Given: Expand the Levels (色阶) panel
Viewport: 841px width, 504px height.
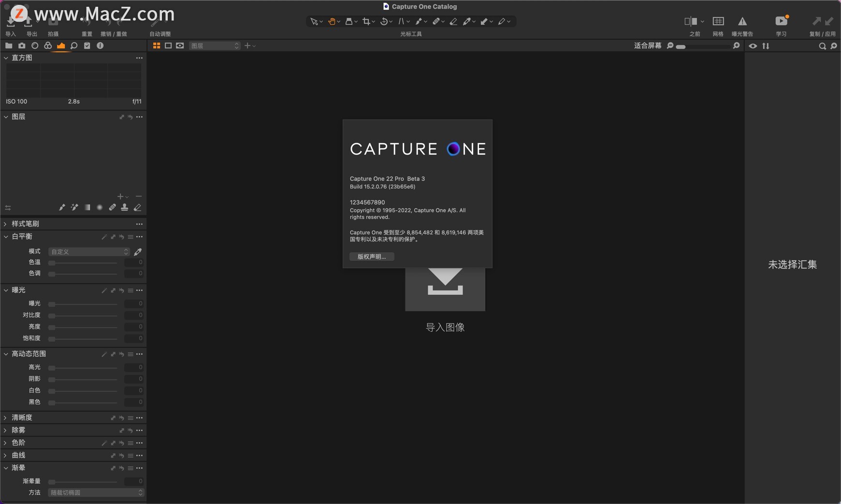Looking at the screenshot, I should click(5, 443).
